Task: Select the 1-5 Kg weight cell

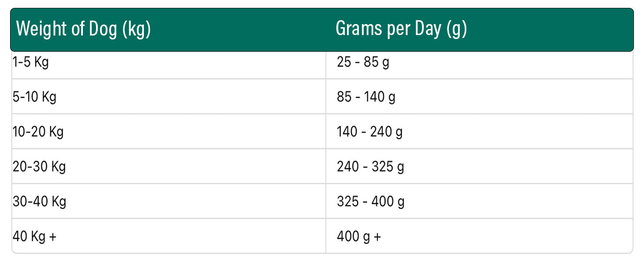Action: [168, 62]
